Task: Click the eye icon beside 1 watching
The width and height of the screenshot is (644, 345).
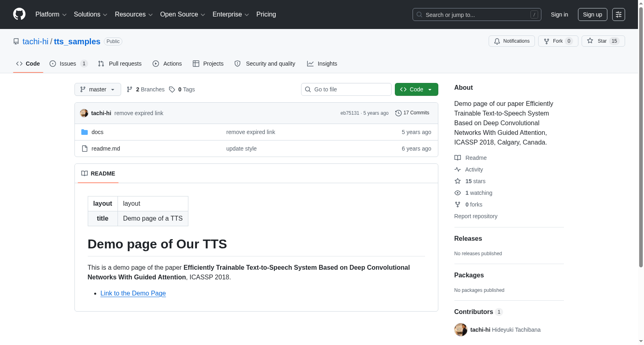Action: 458,193
